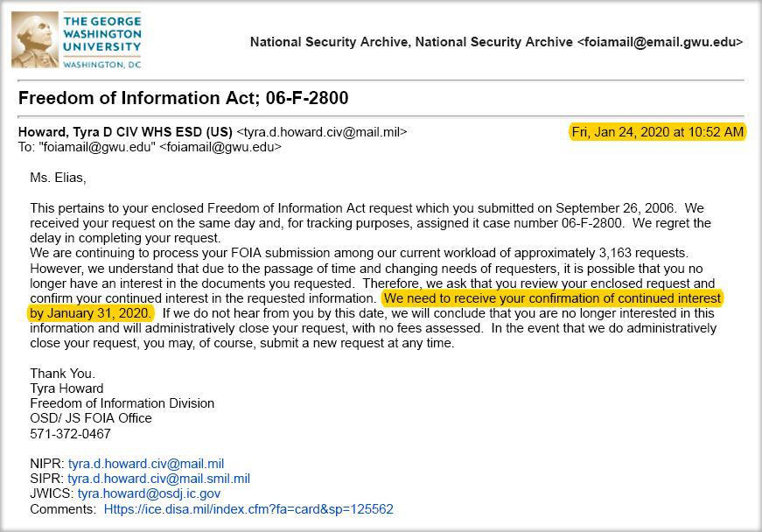Open the SIPR mail.smil.mil email link
Viewport: 762px width, 532px height.
158,479
